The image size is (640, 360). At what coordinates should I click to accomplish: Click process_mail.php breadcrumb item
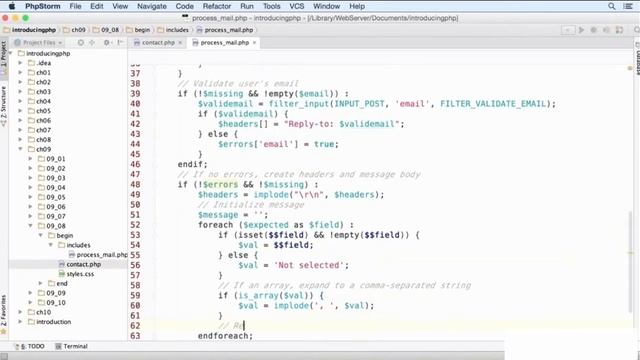pyautogui.click(x=225, y=30)
